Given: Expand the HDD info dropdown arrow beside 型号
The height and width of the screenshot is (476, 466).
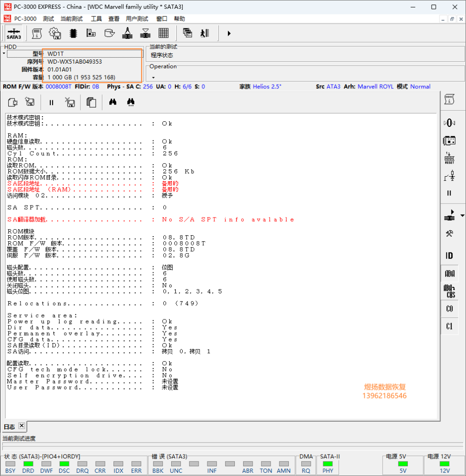Looking at the screenshot, I should pos(4,54).
